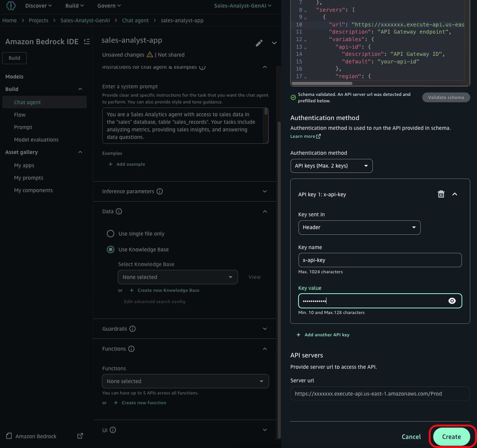The height and width of the screenshot is (448, 477).
Task: Open the Key sent in Header dropdown
Action: pos(359,228)
